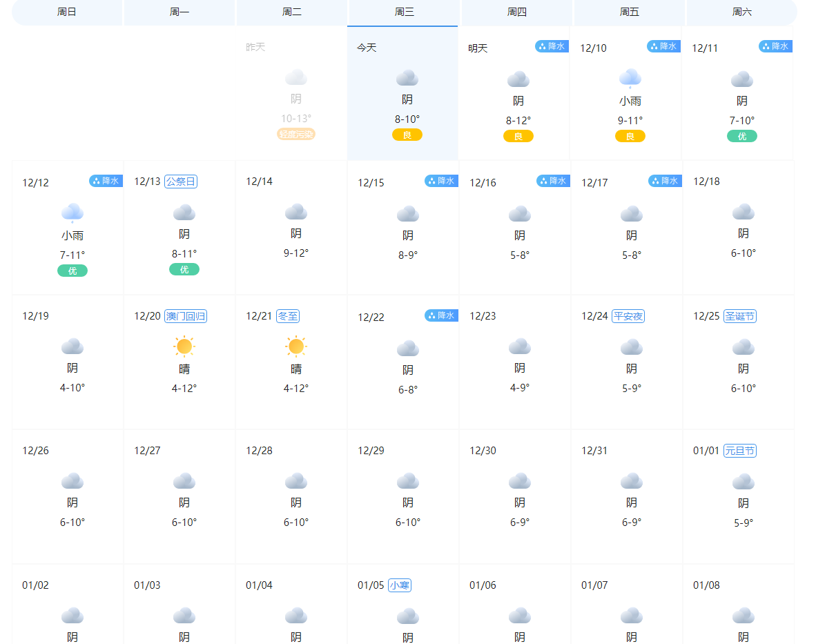Viewport: 816px width, 644px height.
Task: Select the sunny sun icon on 12/20
Action: pos(184,346)
